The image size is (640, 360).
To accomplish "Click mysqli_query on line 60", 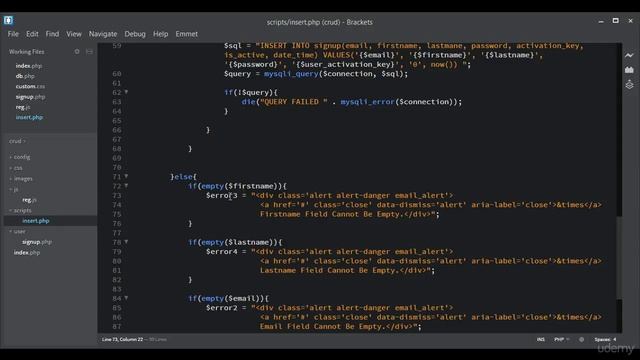I will click(x=291, y=74).
